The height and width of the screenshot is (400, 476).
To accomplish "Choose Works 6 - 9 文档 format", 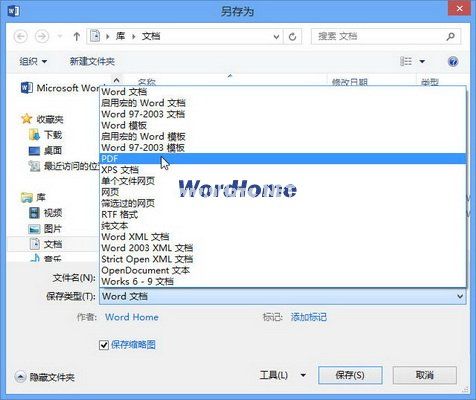I will [x=283, y=281].
